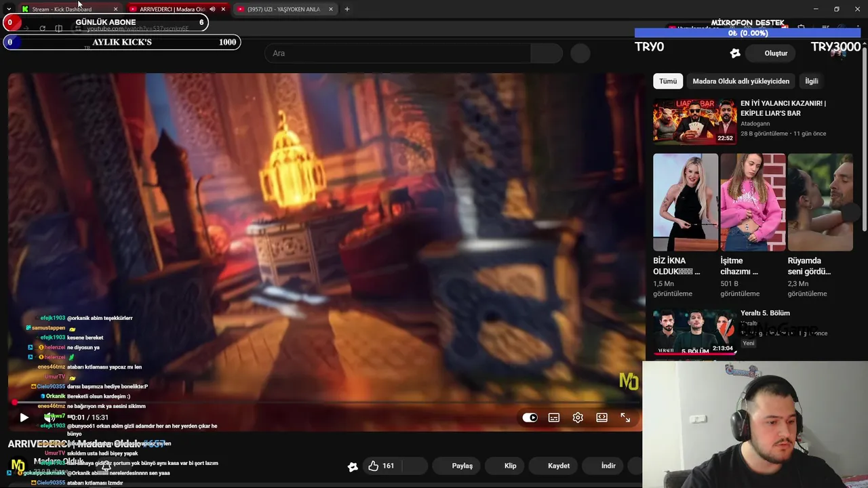This screenshot has width=868, height=488.
Task: Toggle autoplay switch in player
Action: coord(530,418)
